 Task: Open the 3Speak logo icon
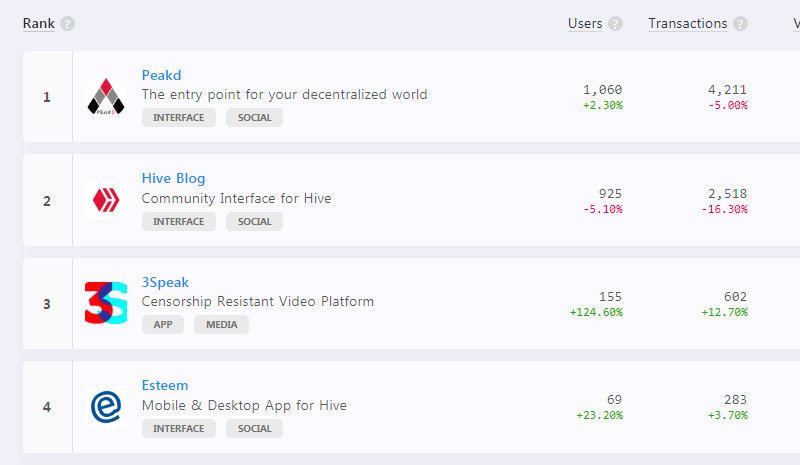point(106,303)
